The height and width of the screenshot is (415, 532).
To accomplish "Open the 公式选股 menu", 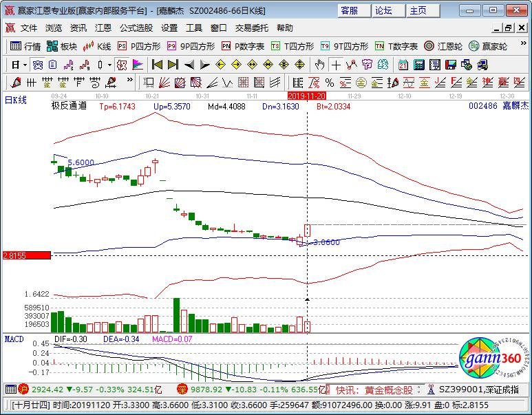I will pyautogui.click(x=136, y=28).
